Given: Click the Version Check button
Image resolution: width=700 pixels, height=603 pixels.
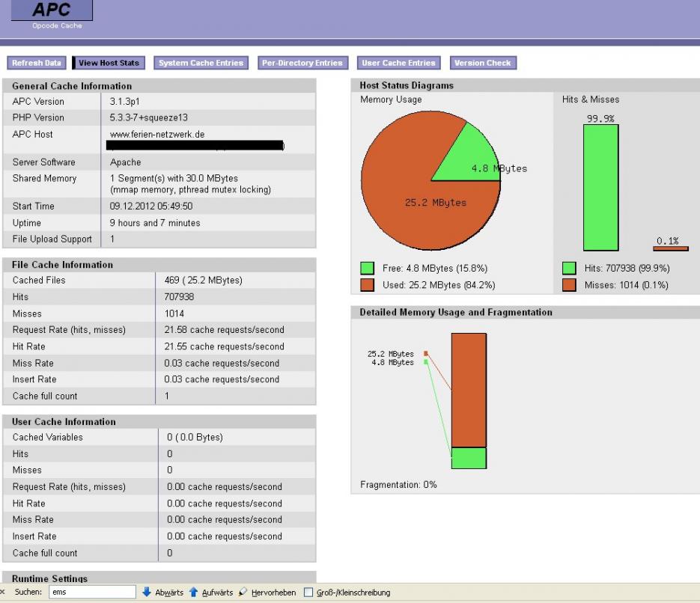Looking at the screenshot, I should click(x=483, y=63).
